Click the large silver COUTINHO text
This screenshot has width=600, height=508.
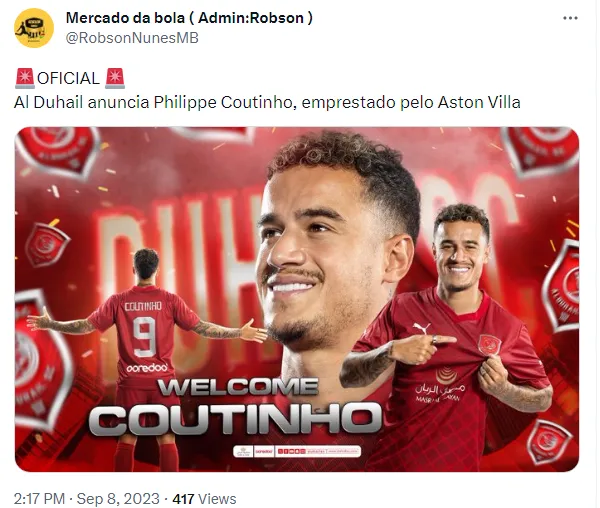pyautogui.click(x=234, y=419)
